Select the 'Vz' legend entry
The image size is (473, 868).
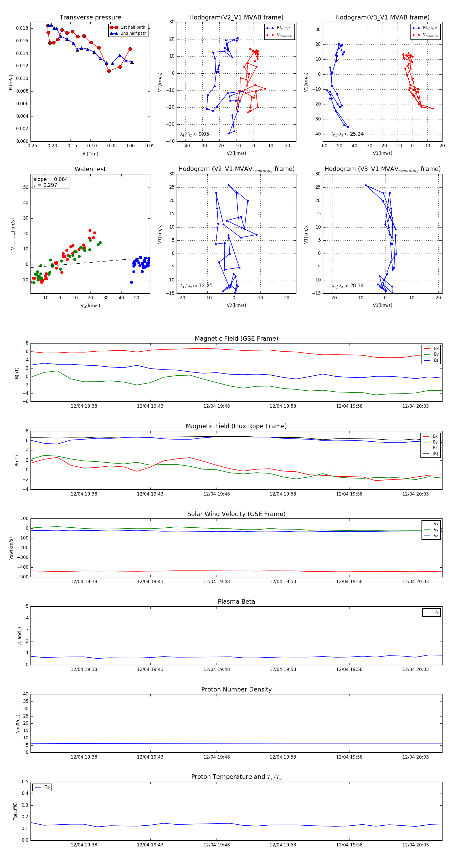(431, 536)
